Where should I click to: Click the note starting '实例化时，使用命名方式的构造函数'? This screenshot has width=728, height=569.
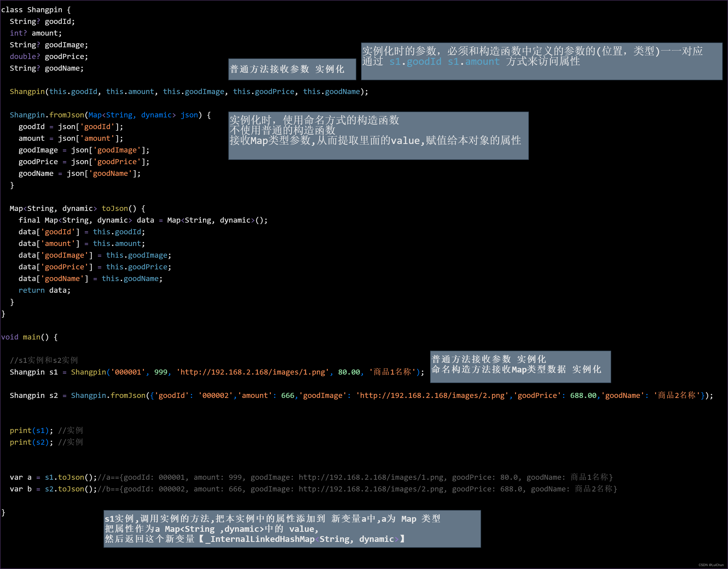click(378, 136)
